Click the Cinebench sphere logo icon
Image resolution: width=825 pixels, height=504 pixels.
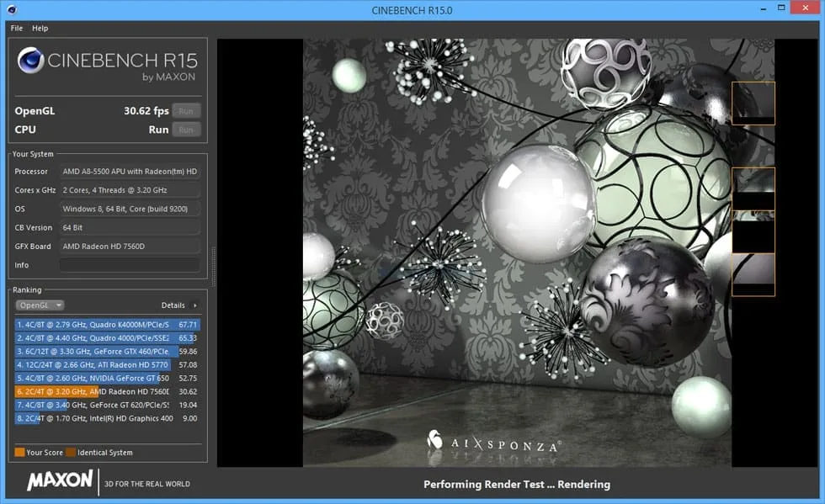click(x=31, y=61)
